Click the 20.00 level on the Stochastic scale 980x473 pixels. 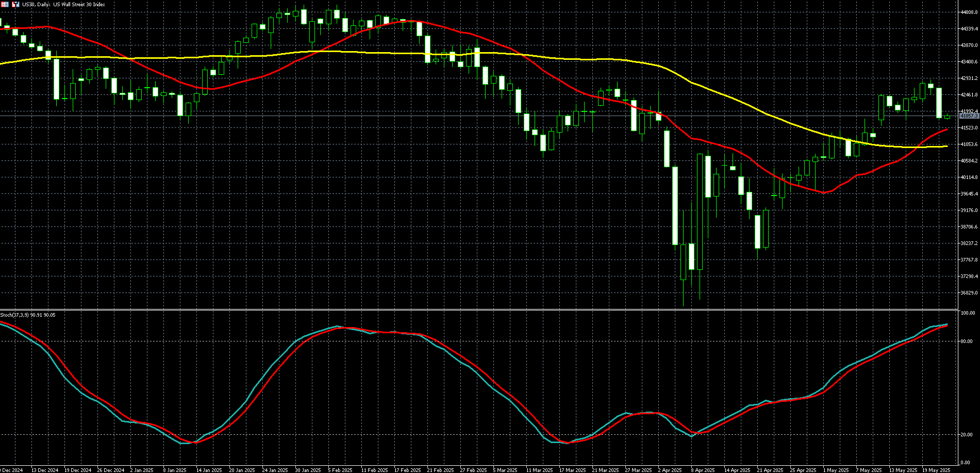966,435
